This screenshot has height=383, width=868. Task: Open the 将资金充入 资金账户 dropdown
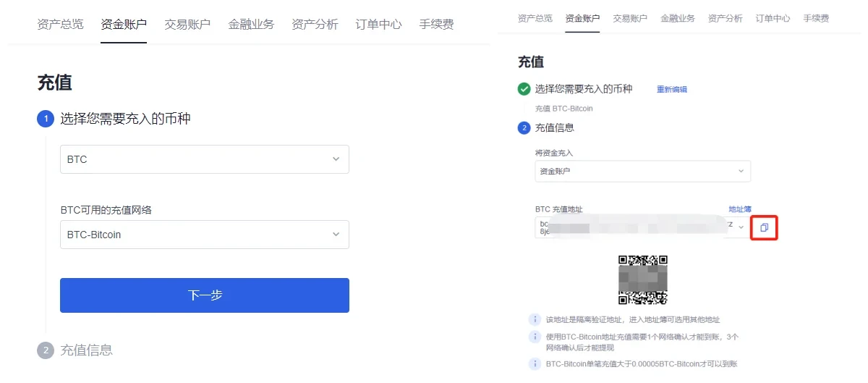[642, 171]
